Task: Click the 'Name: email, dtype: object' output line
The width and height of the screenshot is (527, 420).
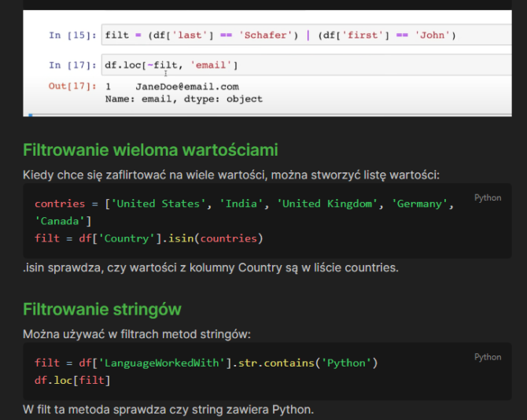Action: click(183, 99)
